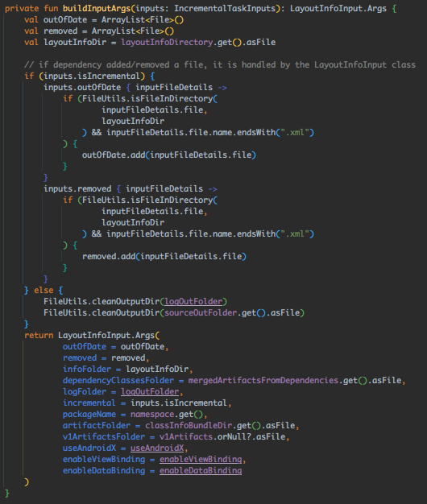
Task: Click the layoutInfoDirectory property reference
Action: click(167, 43)
